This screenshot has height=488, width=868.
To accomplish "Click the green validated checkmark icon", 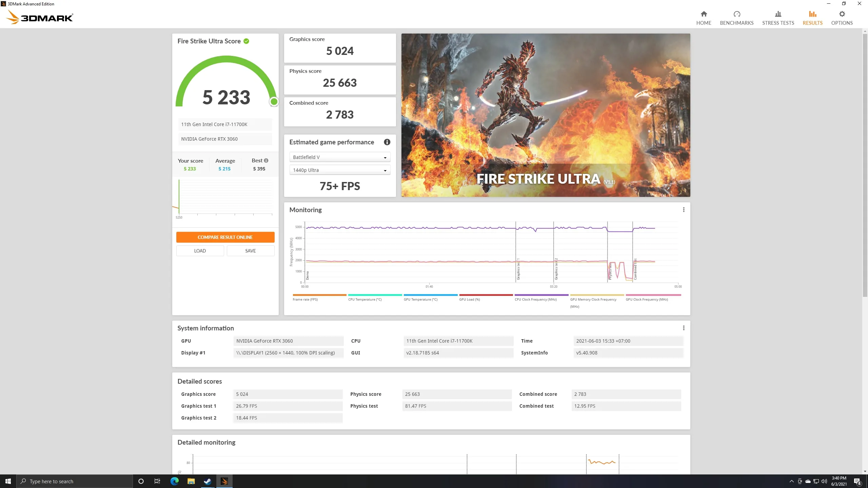I will point(246,41).
